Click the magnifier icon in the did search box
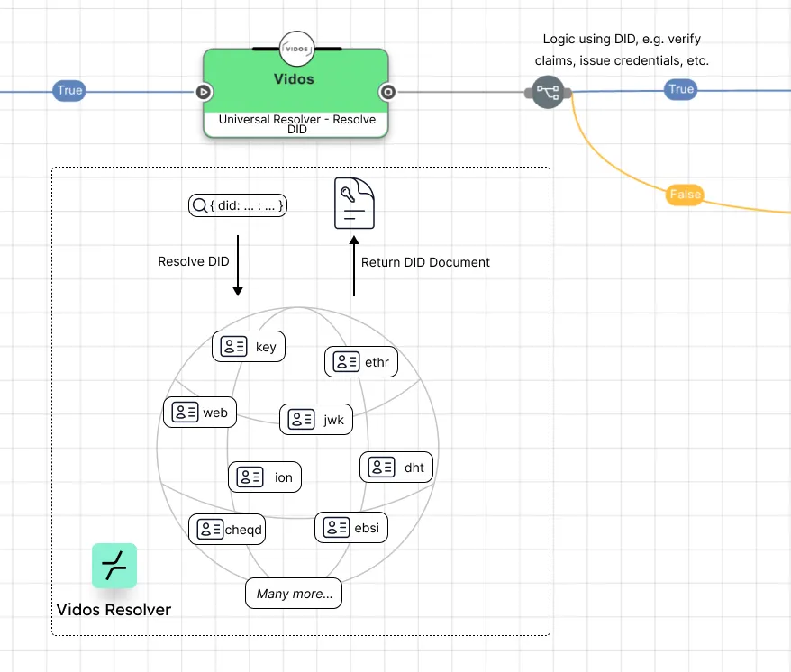Viewport: 791px width, 672px height. (x=200, y=205)
